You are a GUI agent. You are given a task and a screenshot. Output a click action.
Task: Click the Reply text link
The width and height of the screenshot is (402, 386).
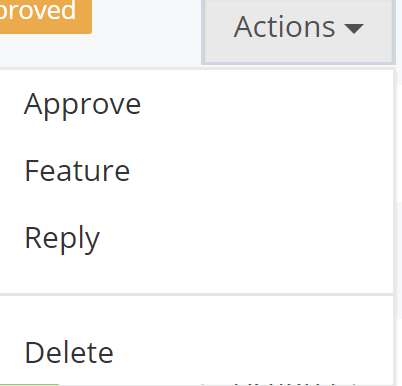point(62,239)
